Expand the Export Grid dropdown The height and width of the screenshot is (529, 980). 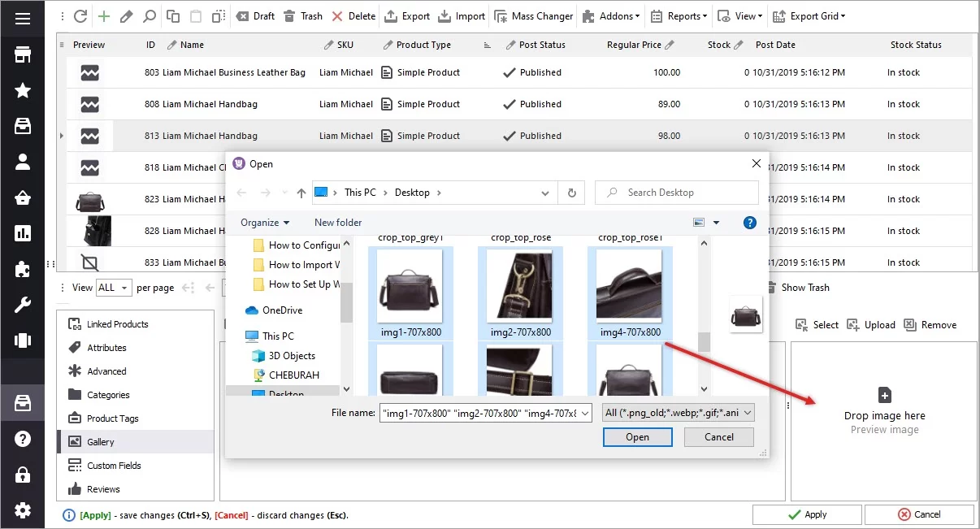click(x=810, y=15)
